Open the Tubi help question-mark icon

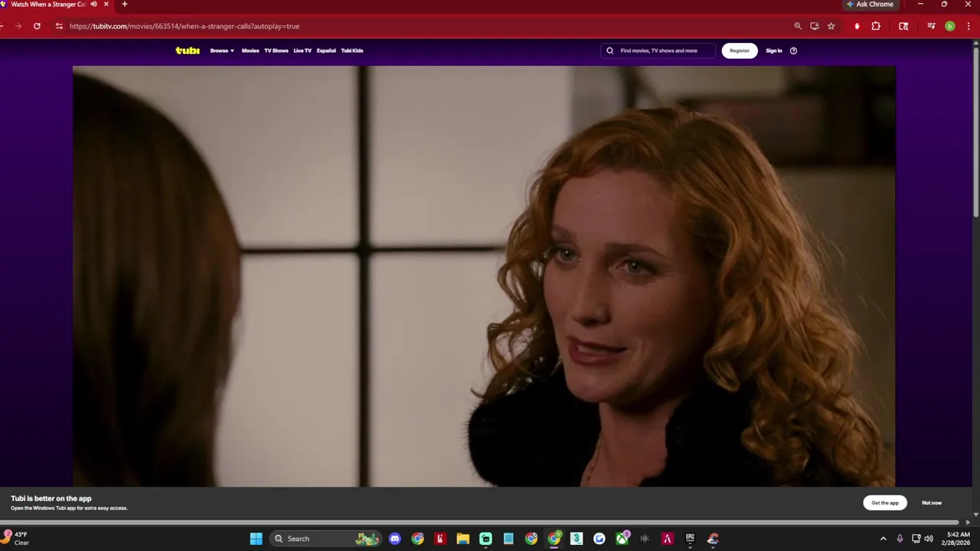click(x=793, y=51)
